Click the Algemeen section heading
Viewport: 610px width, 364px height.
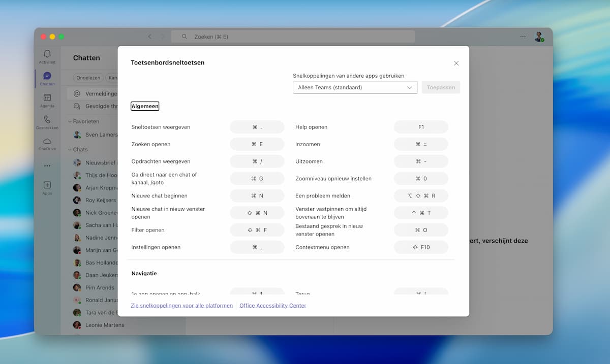tap(145, 106)
